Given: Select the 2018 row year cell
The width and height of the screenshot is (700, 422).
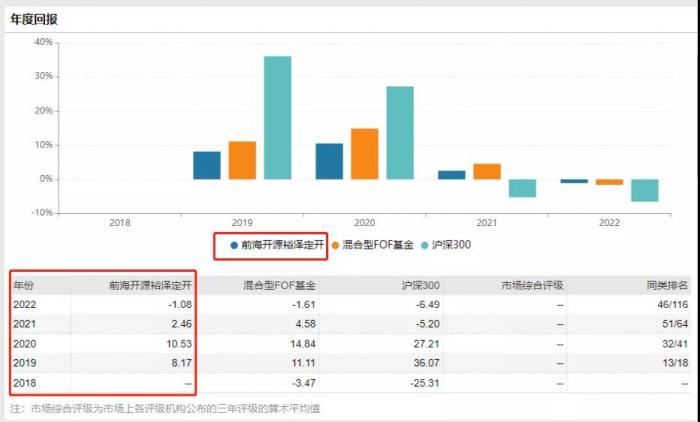Looking at the screenshot, I should point(25,383).
